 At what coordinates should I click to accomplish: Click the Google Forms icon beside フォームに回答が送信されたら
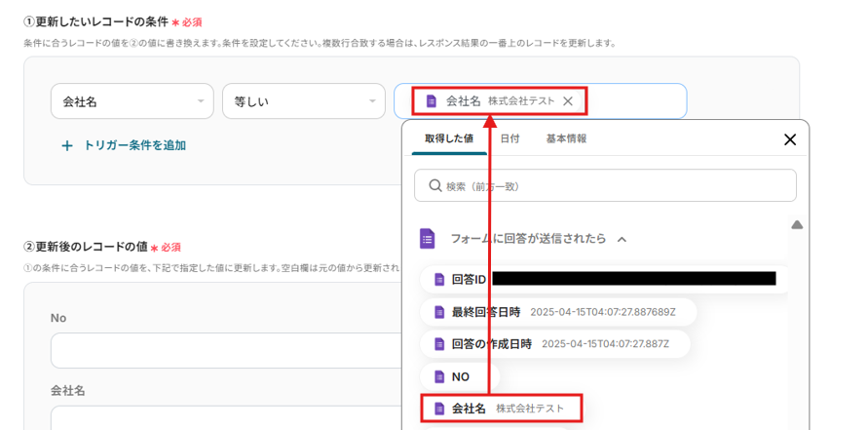click(x=427, y=239)
